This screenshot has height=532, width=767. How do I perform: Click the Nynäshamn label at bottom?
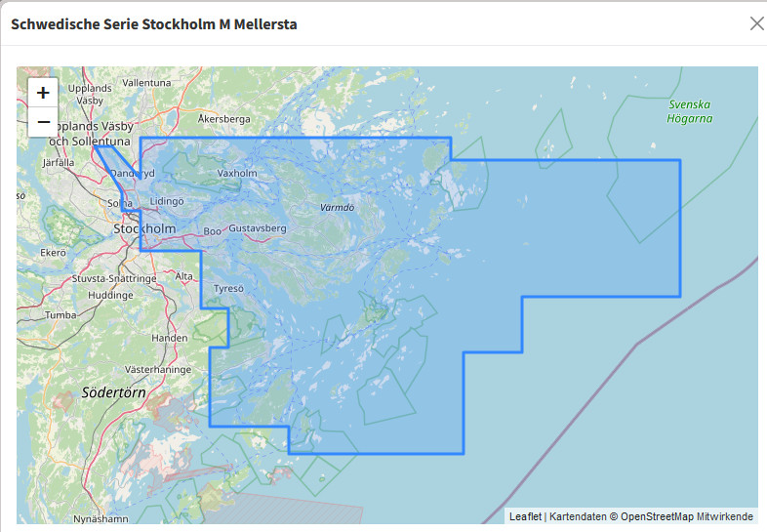[x=101, y=518]
